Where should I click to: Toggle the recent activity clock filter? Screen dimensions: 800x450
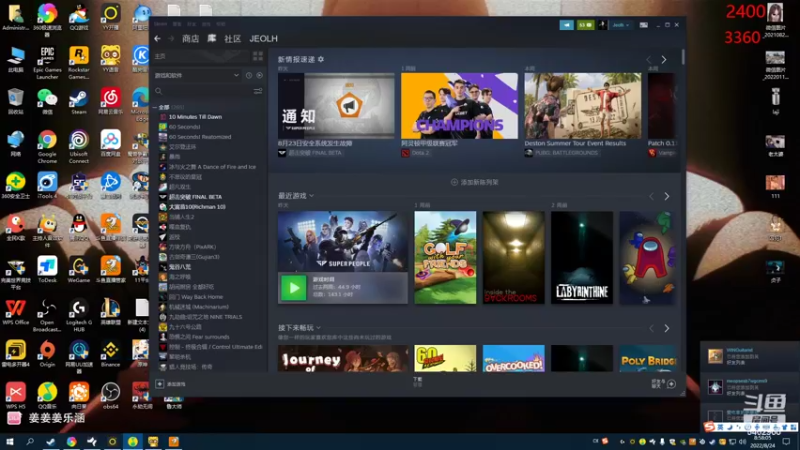click(x=248, y=76)
